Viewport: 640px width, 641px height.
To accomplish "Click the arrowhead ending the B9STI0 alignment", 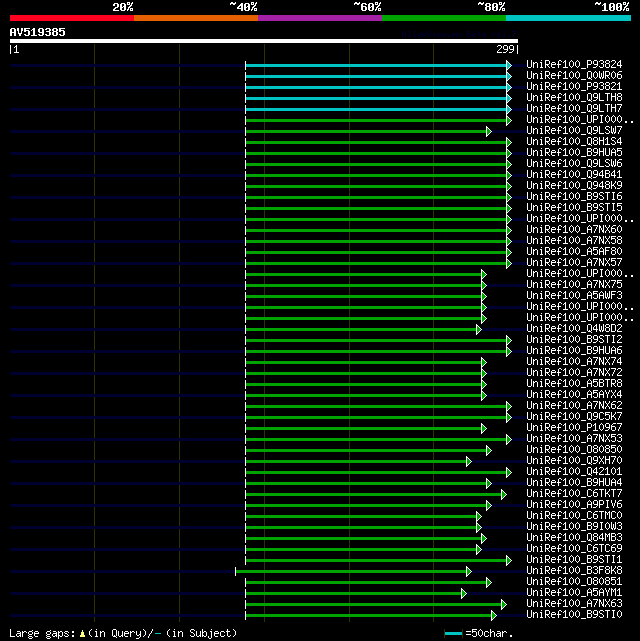I will [494, 615].
